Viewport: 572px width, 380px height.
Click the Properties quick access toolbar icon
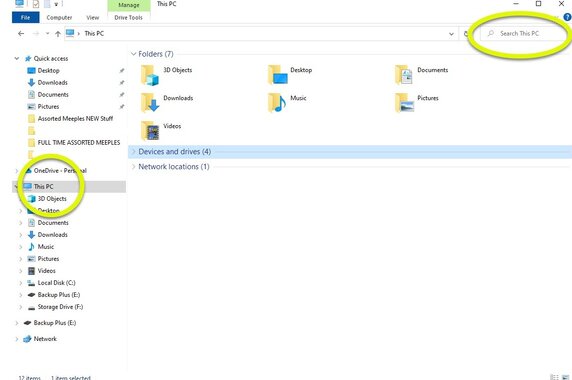[36, 4]
